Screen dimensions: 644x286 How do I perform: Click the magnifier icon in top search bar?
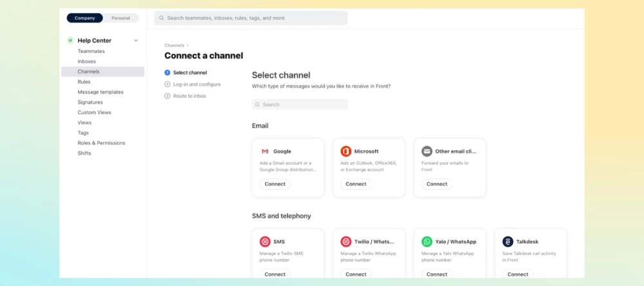[x=162, y=18]
